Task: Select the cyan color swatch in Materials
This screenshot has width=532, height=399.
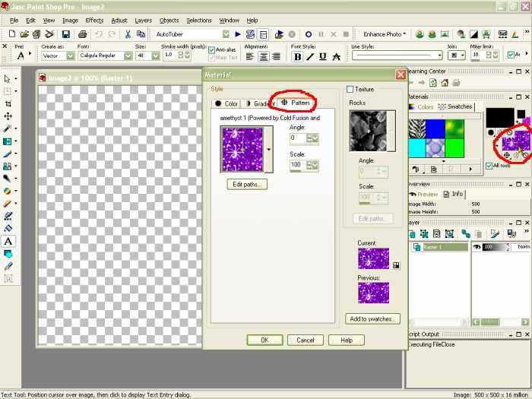Action: (x=416, y=148)
